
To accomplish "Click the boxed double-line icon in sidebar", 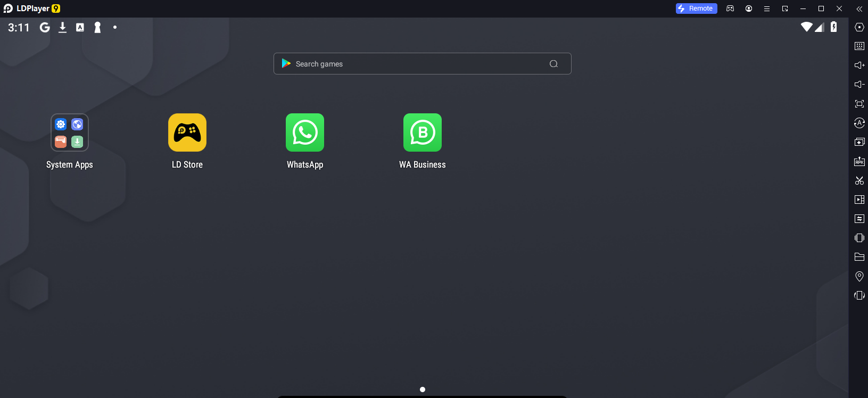I will (859, 219).
